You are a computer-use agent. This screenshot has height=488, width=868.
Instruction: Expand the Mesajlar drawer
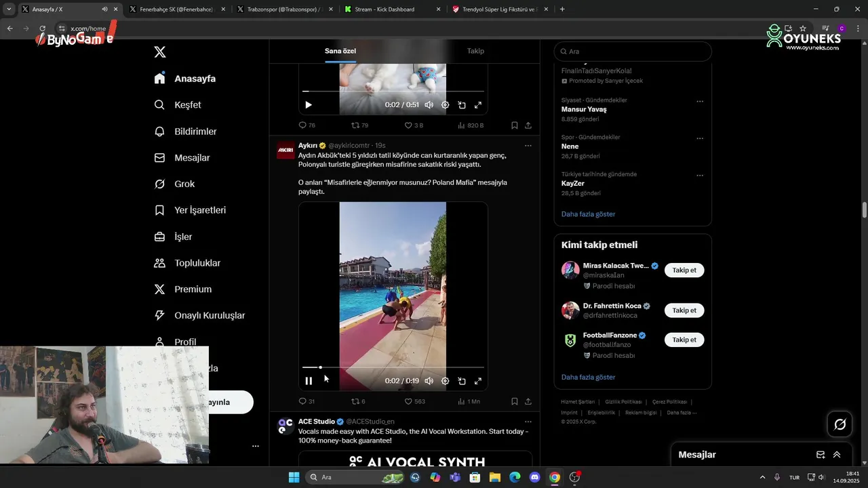click(x=837, y=455)
